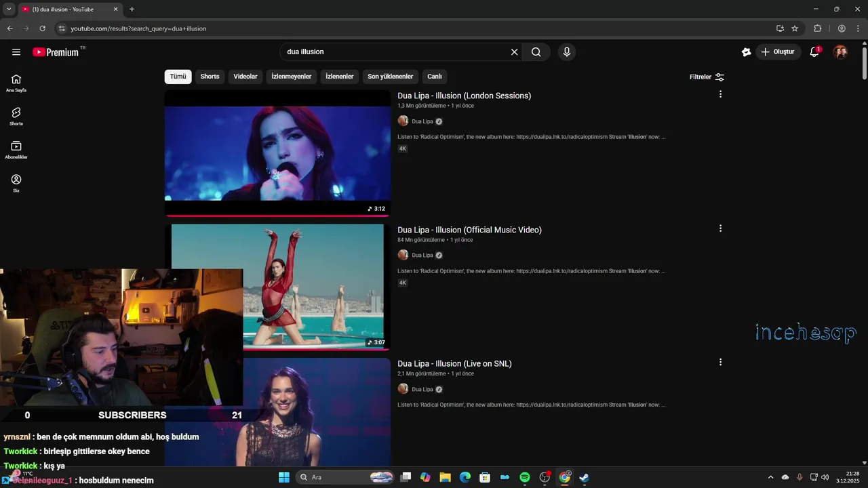868x488 pixels.
Task: Go back with the browser back arrow
Action: point(9,28)
